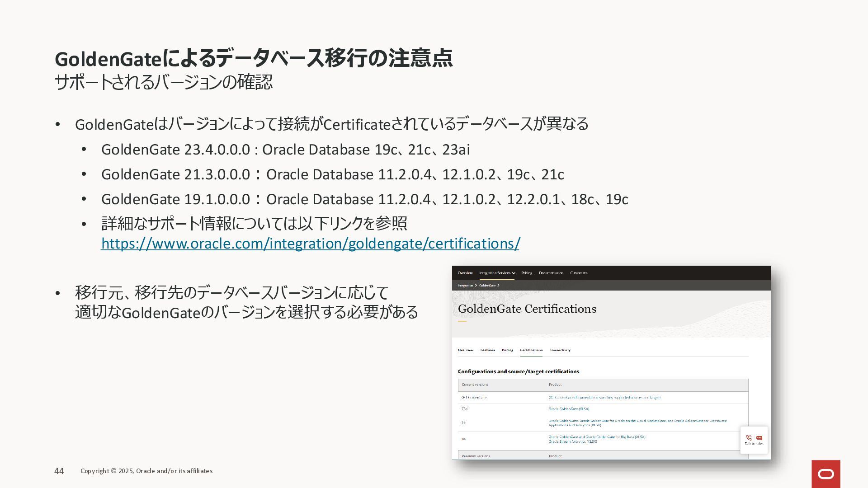868x488 pixels.
Task: Open Overview in the dark top navigation
Action: tap(465, 273)
